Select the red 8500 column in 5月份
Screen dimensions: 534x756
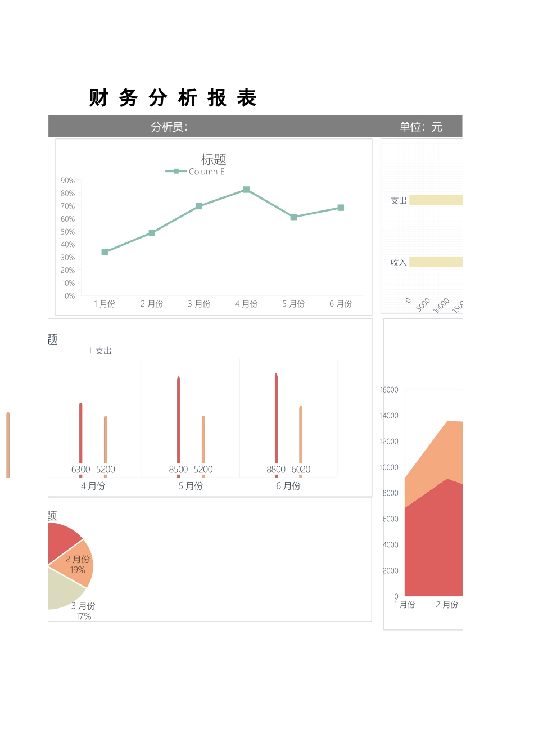pos(179,419)
